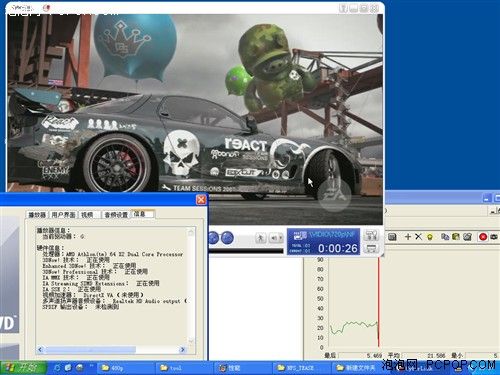
Task: Click left arrow of info horizontal scrollbar
Action: pos(40,349)
